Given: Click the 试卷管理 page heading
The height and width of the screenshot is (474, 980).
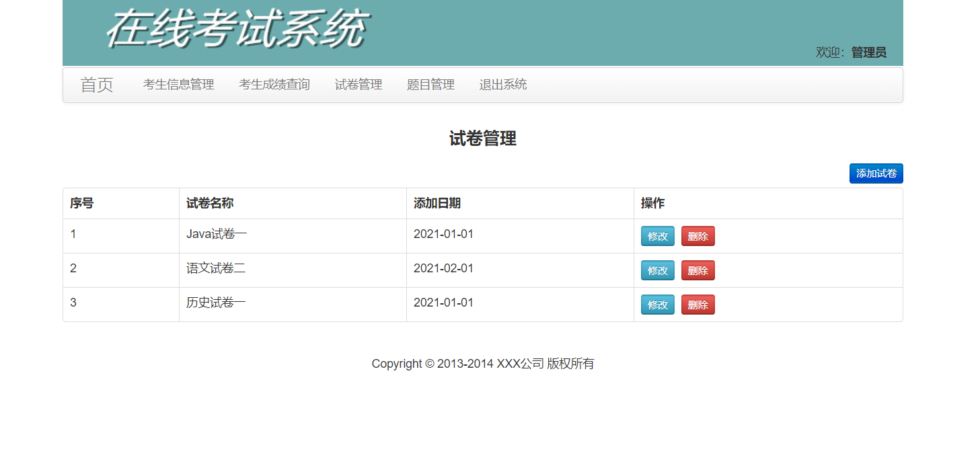Looking at the screenshot, I should click(483, 139).
